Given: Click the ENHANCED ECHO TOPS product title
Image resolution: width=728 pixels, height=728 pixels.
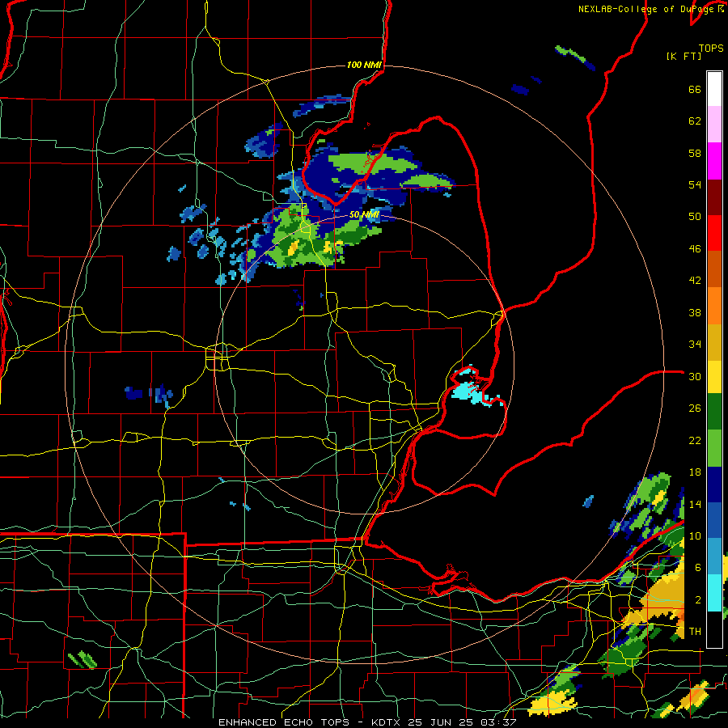Looking at the screenshot, I should click(284, 722).
